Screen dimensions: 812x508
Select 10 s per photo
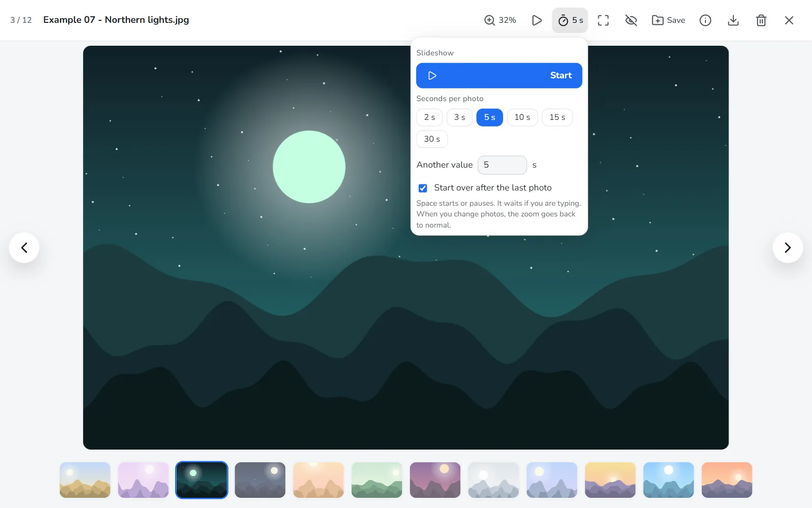click(x=522, y=117)
